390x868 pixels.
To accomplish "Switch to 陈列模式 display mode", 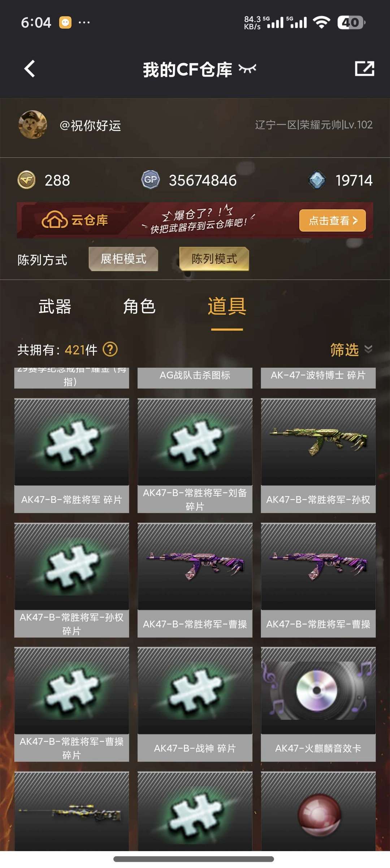I will tap(214, 259).
